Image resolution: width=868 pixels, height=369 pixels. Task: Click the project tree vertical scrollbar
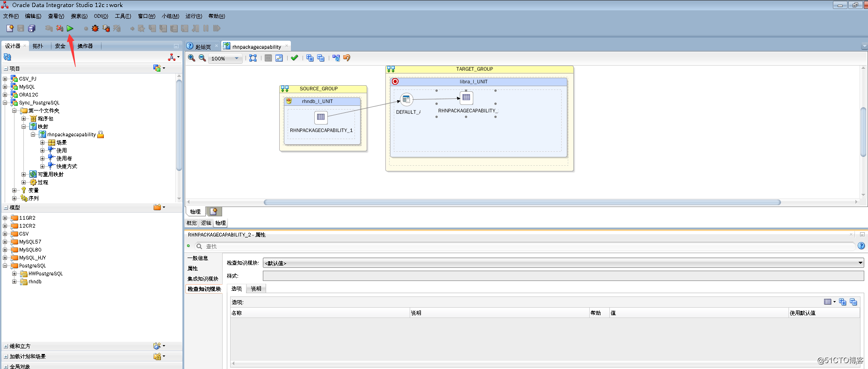click(x=179, y=125)
